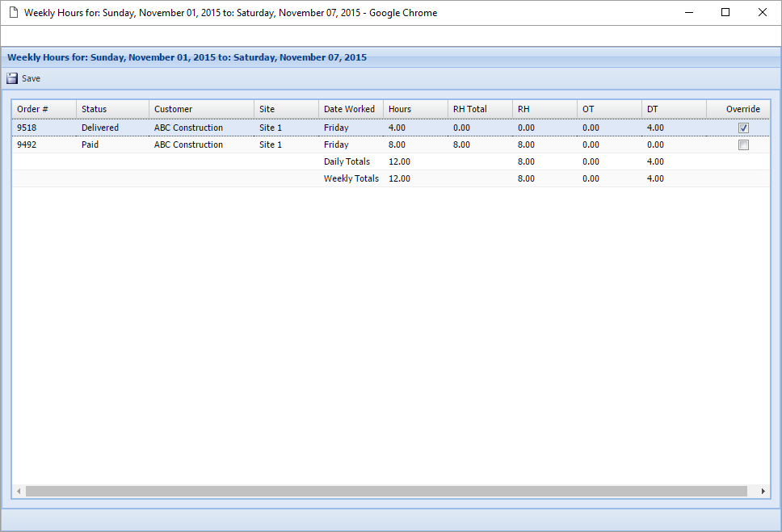Click the horizontal scrollbar thumb

(386, 491)
